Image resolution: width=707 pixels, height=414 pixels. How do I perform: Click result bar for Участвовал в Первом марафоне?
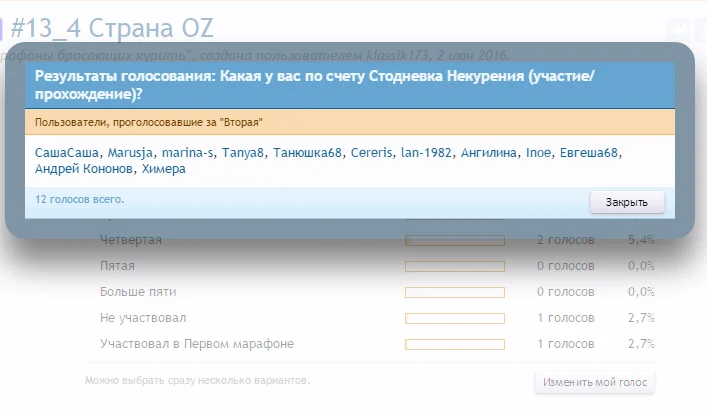(x=454, y=345)
